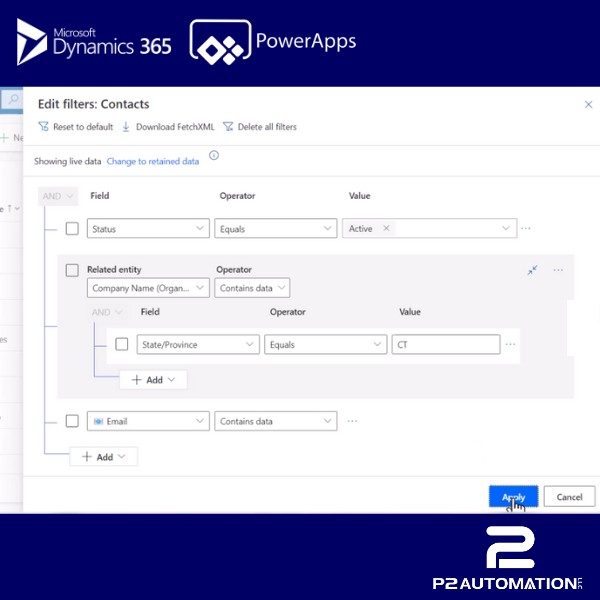
Task: Open the State/Province field dropdown
Action: 198,344
